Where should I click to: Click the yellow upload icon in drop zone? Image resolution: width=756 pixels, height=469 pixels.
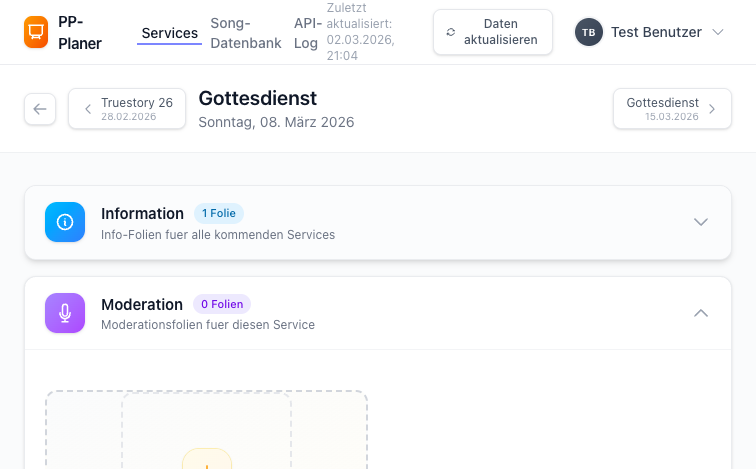[207, 460]
